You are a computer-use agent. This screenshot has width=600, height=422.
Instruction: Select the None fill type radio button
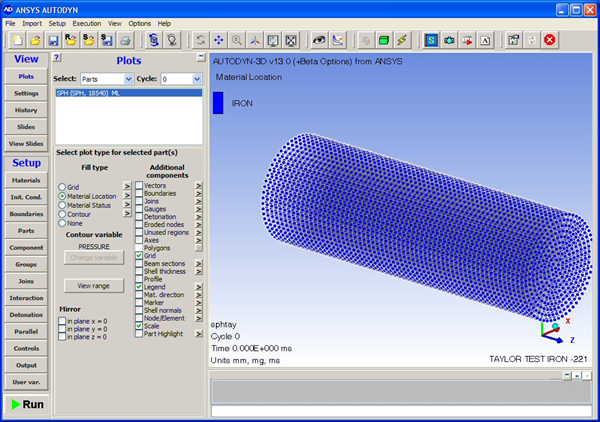coord(62,223)
